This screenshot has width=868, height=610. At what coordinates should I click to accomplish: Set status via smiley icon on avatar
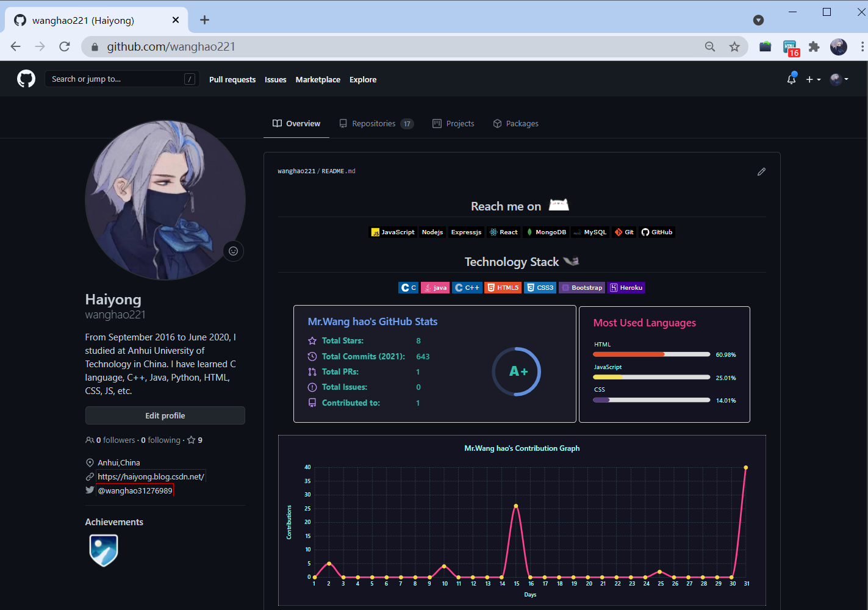point(233,251)
